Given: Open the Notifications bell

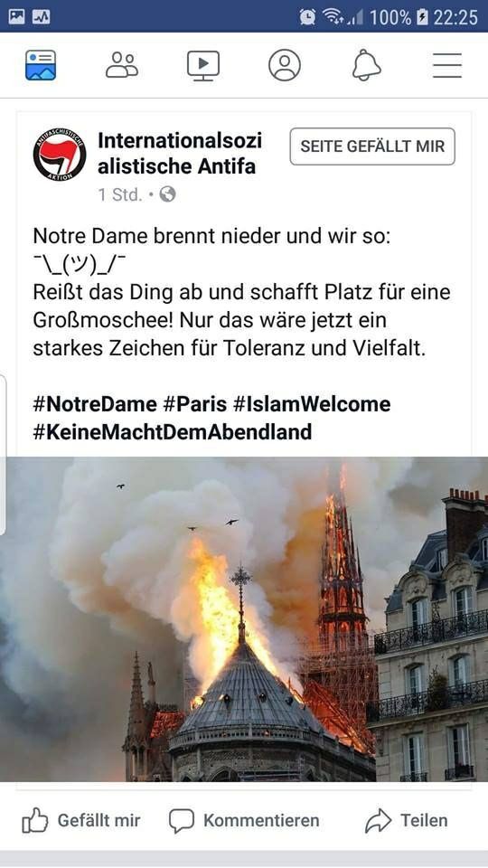Looking at the screenshot, I should 366,65.
